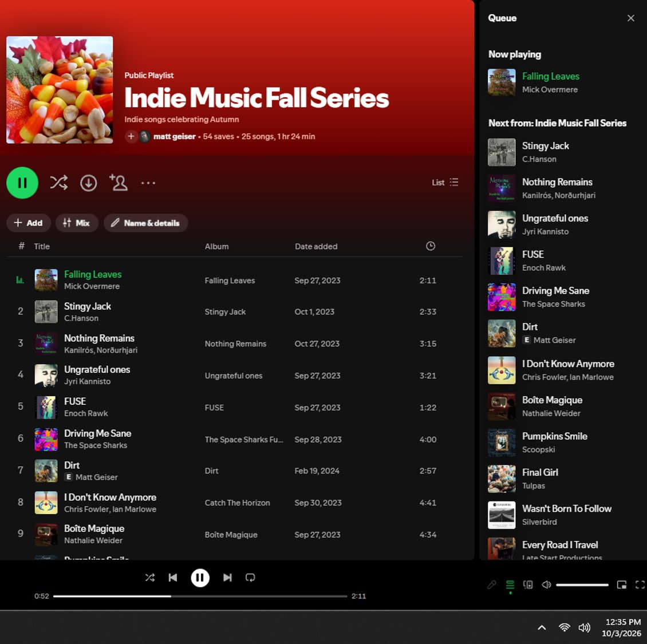The width and height of the screenshot is (647, 644).
Task: Click the song progress bar
Action: tap(200, 596)
